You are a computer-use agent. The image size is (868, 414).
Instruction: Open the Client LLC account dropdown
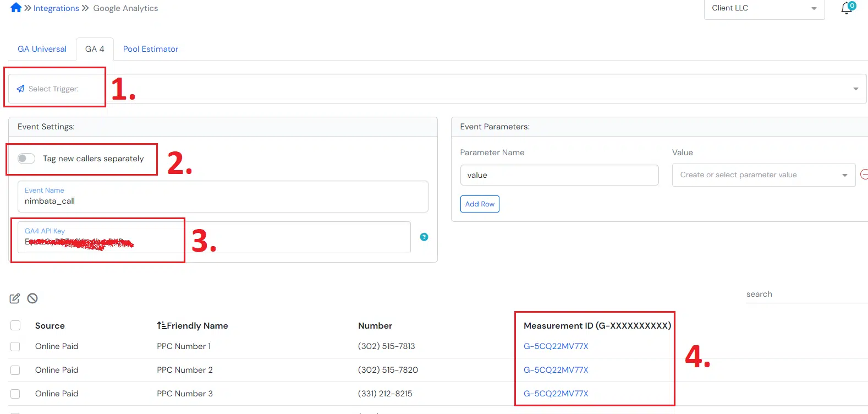(764, 9)
